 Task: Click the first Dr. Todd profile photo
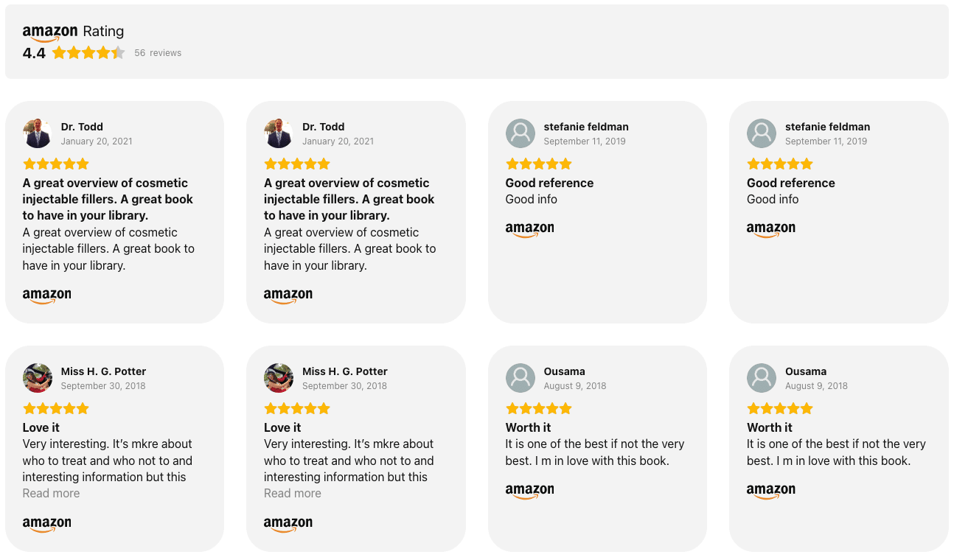[x=38, y=133]
